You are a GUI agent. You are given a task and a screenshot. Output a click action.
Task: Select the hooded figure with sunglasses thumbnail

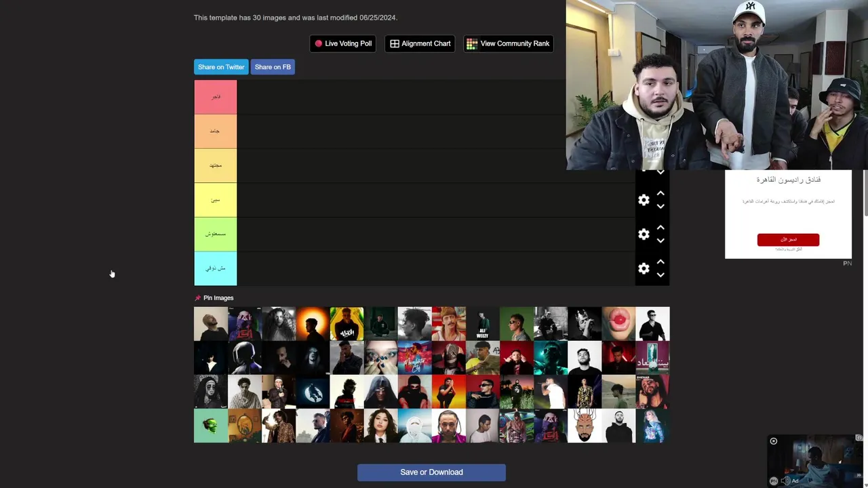coord(380,392)
